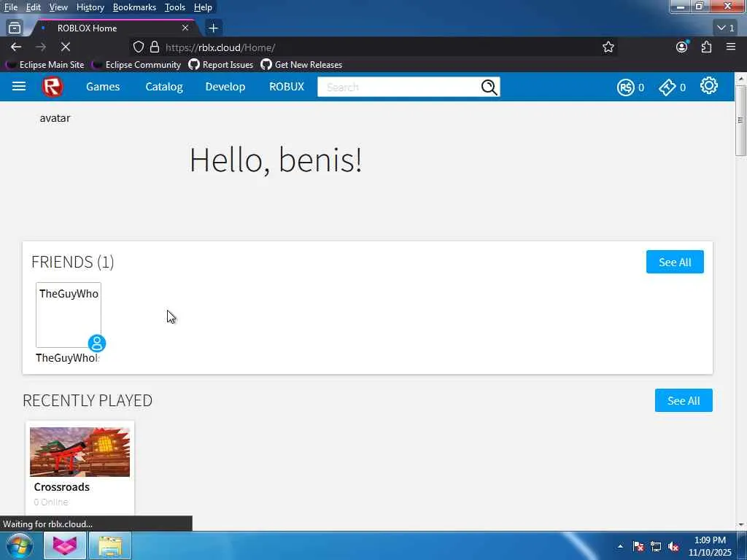Open the network tray icon
This screenshot has height=560, width=747.
pos(656,547)
